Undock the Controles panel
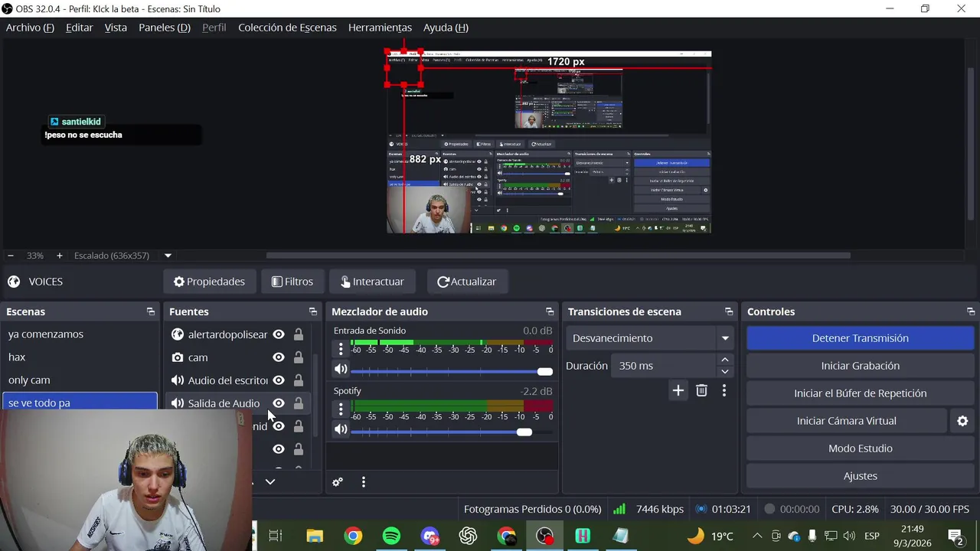Viewport: 980px width, 551px height. (971, 311)
